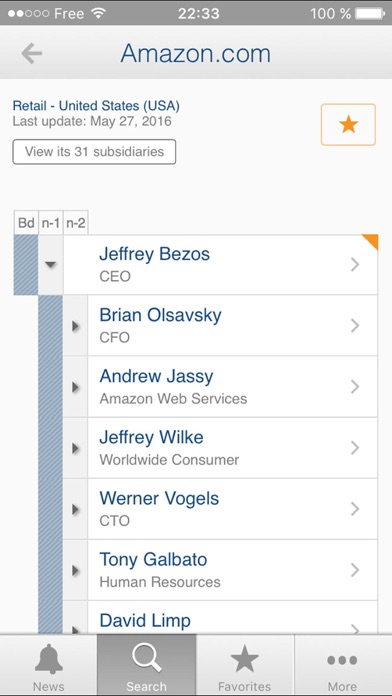392x696 pixels.
Task: Toggle the orange favorite star button
Action: coord(348,125)
